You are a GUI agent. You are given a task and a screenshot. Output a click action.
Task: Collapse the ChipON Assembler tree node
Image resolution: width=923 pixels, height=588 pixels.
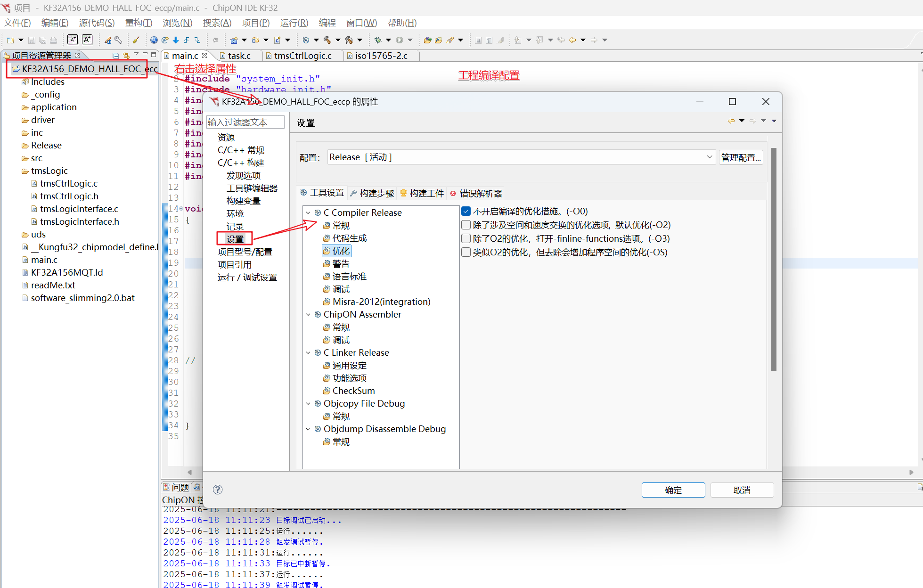308,315
